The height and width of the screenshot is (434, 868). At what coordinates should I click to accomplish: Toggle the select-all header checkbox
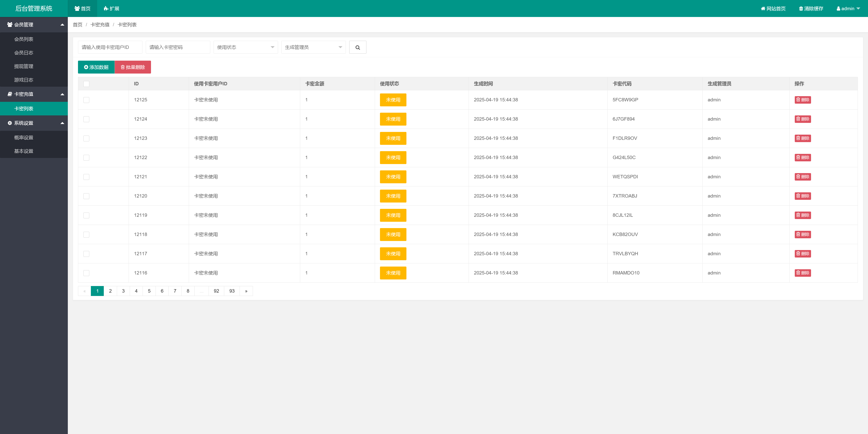click(x=86, y=84)
